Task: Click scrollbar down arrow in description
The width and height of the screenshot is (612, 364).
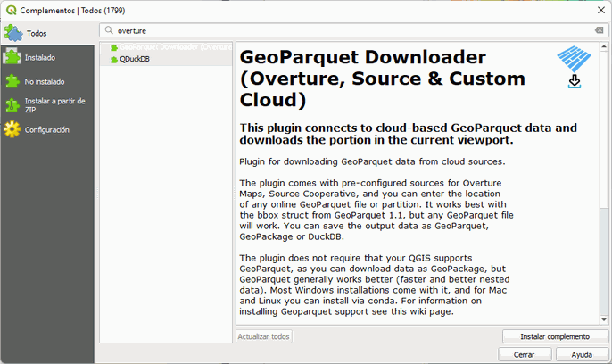Action: (x=604, y=320)
